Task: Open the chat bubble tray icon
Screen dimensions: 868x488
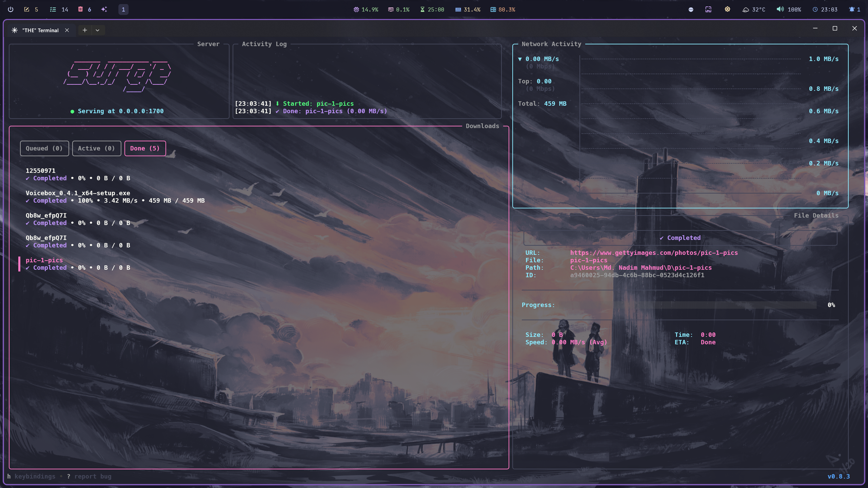Action: [691, 9]
